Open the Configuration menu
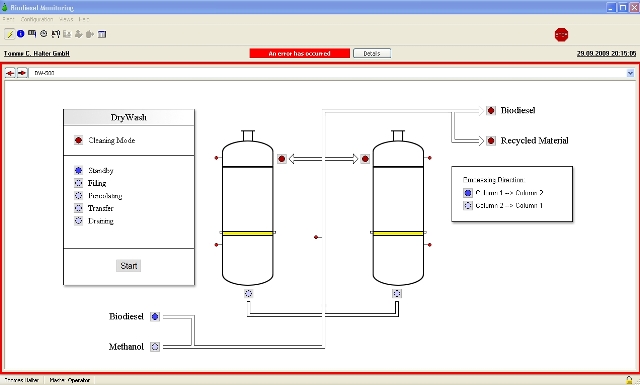640x385 pixels. pyautogui.click(x=37, y=19)
